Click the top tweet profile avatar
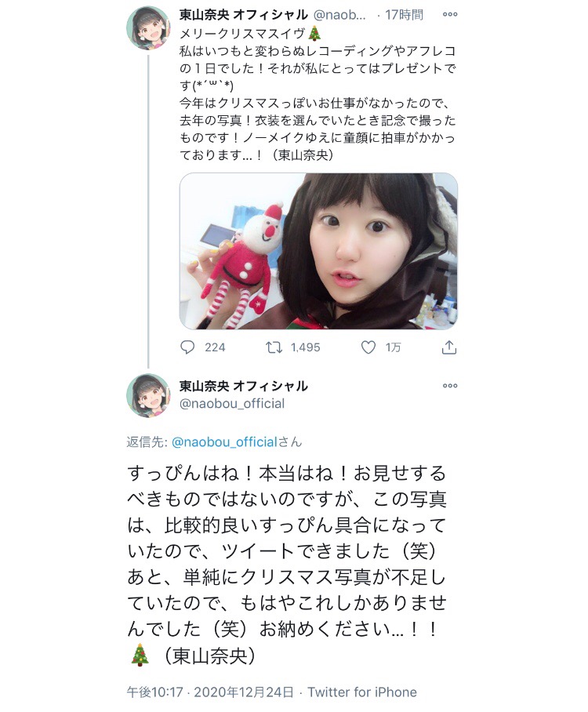Viewport: 588px width, 712px height. pos(148,27)
